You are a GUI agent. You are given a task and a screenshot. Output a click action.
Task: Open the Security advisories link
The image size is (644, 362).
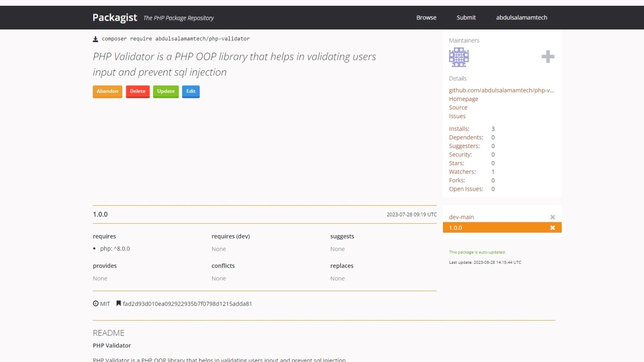(x=460, y=155)
